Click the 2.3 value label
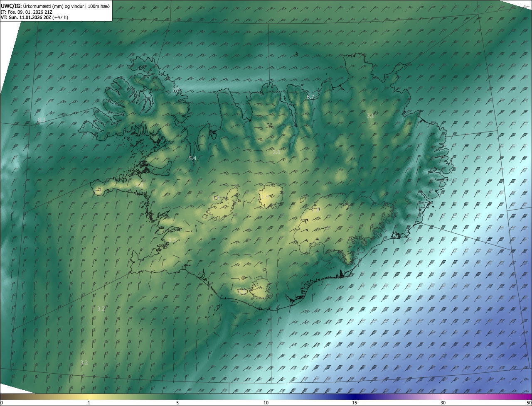Viewport: 532px width, 406px height. [172, 240]
